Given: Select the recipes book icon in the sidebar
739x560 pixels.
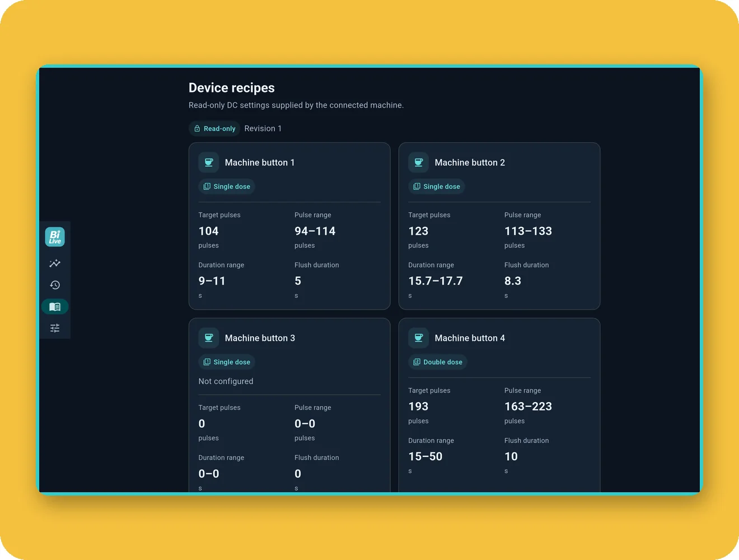Looking at the screenshot, I should [55, 307].
